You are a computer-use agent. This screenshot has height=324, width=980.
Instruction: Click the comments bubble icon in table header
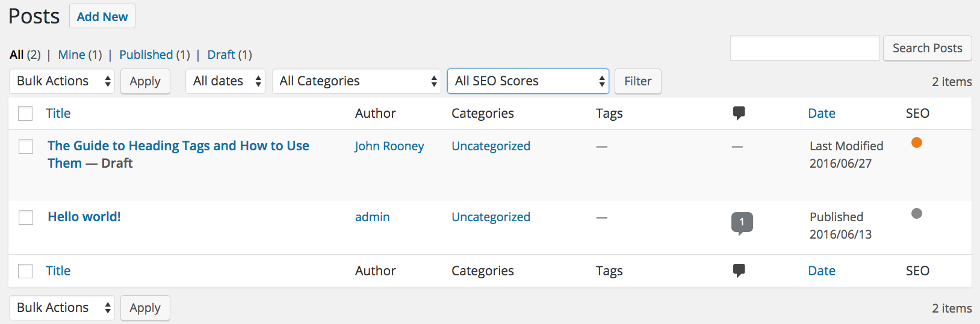[739, 113]
